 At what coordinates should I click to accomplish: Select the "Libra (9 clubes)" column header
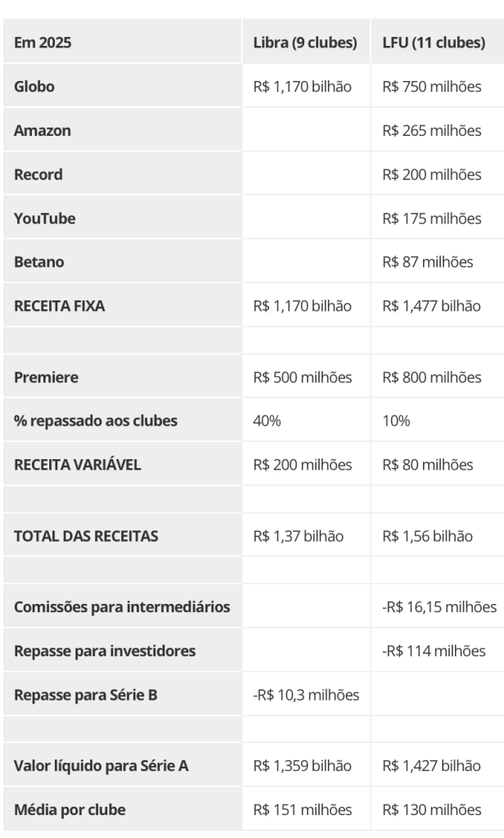coord(305,43)
